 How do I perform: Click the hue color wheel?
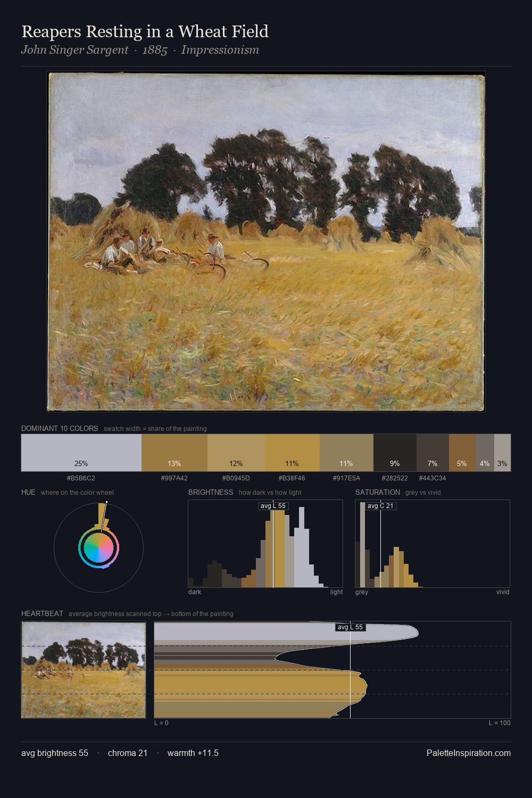coord(98,547)
